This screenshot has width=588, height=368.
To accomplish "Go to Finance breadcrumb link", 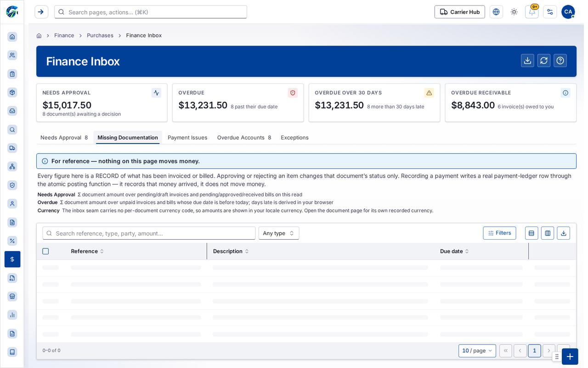I will 64,35.
